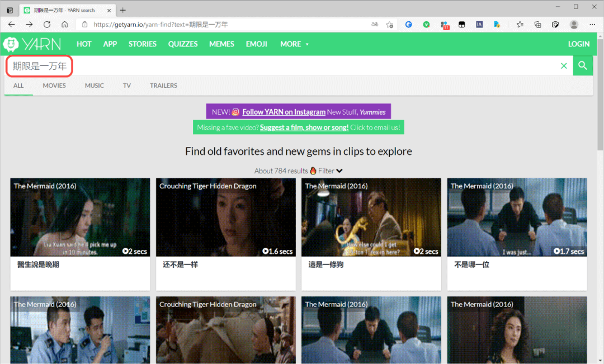Click caption text 這是一條狗

coord(326,264)
